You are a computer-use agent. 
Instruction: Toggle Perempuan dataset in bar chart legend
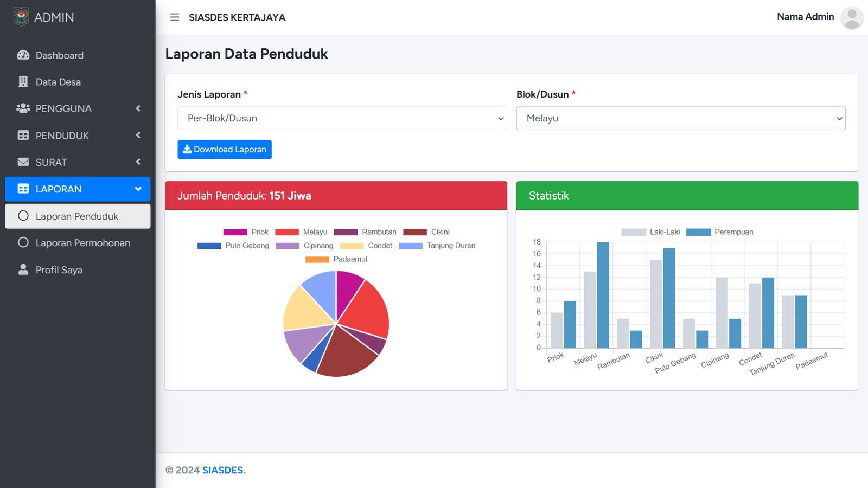tap(719, 232)
